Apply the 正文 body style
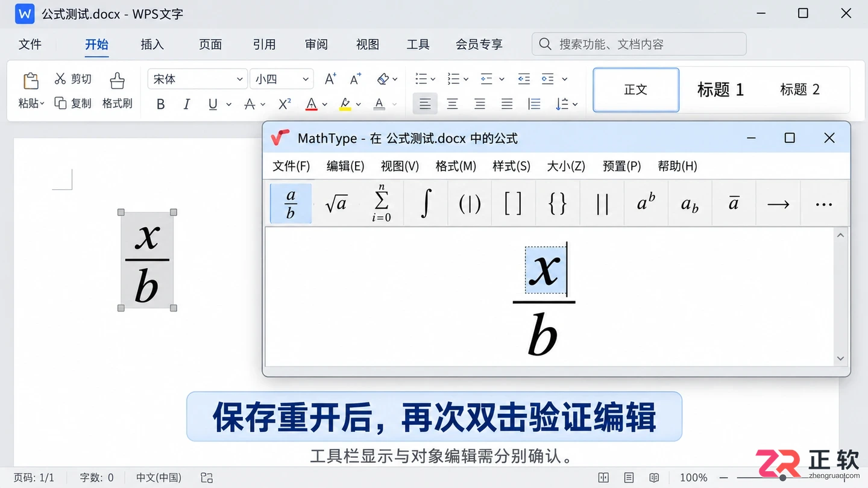The width and height of the screenshot is (868, 488). (x=636, y=90)
